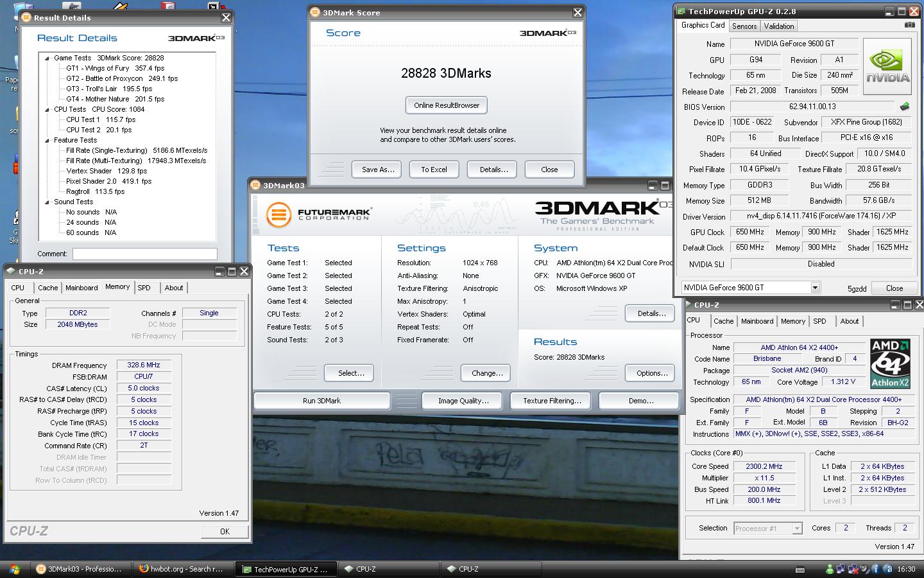Click the webcam tray icon
The height and width of the screenshot is (578, 924).
tap(865, 569)
